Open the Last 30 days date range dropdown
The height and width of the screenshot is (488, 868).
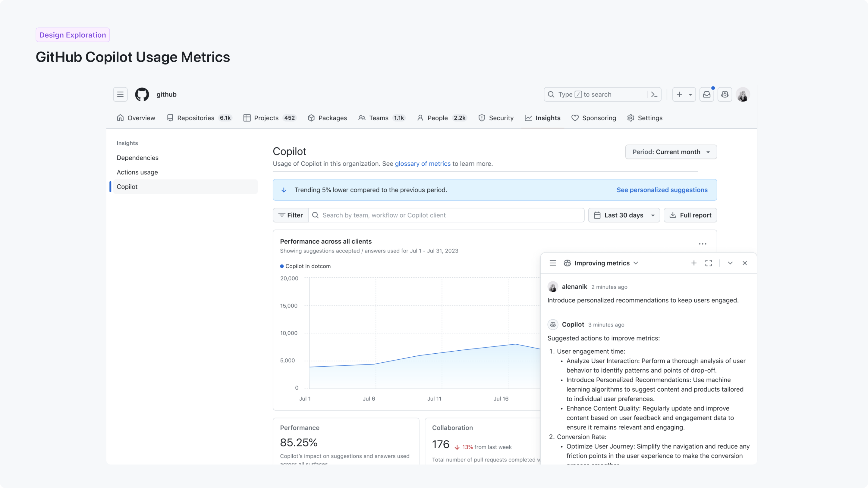coord(624,215)
